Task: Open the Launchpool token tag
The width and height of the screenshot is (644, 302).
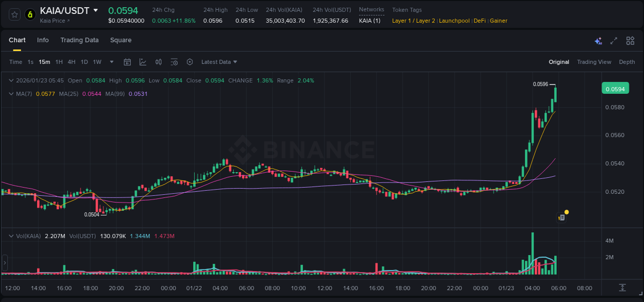Action: click(x=454, y=21)
